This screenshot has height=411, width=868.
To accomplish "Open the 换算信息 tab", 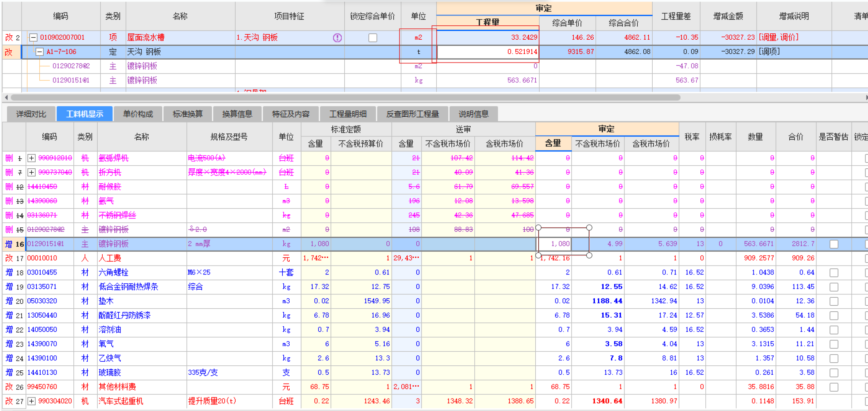I will click(237, 114).
